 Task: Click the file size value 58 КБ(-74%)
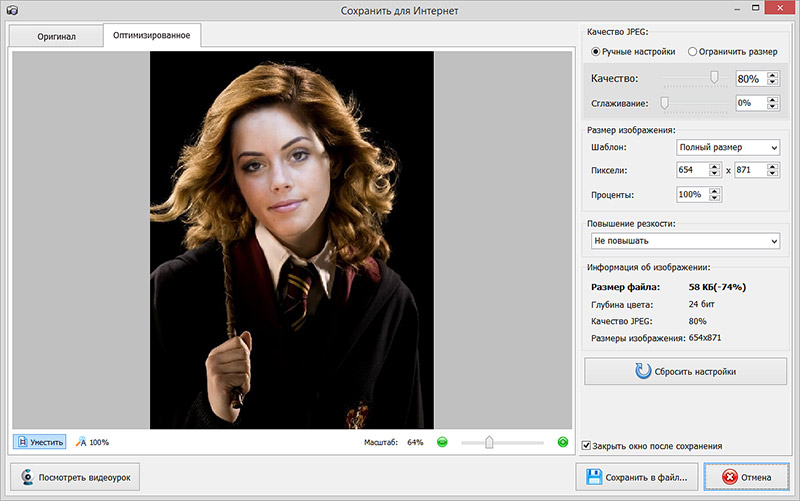(717, 287)
